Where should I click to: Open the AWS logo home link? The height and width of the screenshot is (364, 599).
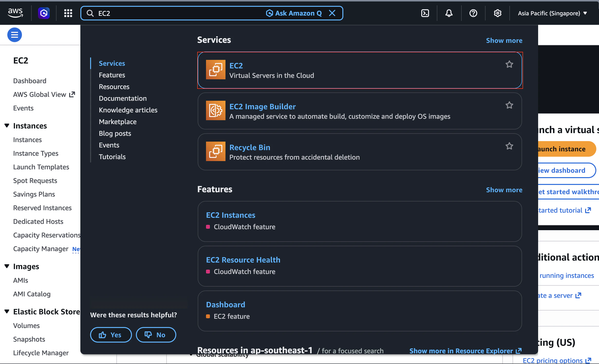click(15, 13)
